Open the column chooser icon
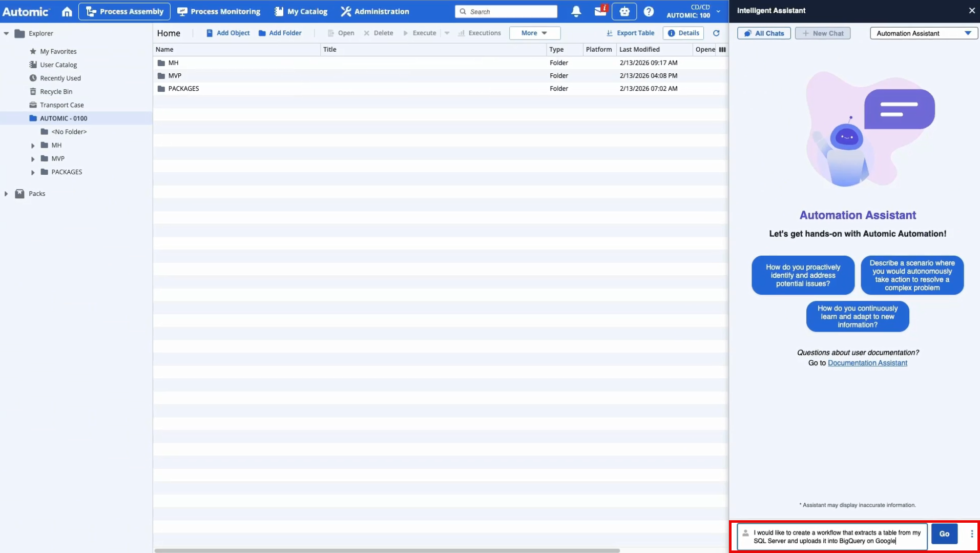Image resolution: width=980 pixels, height=553 pixels. 722,50
